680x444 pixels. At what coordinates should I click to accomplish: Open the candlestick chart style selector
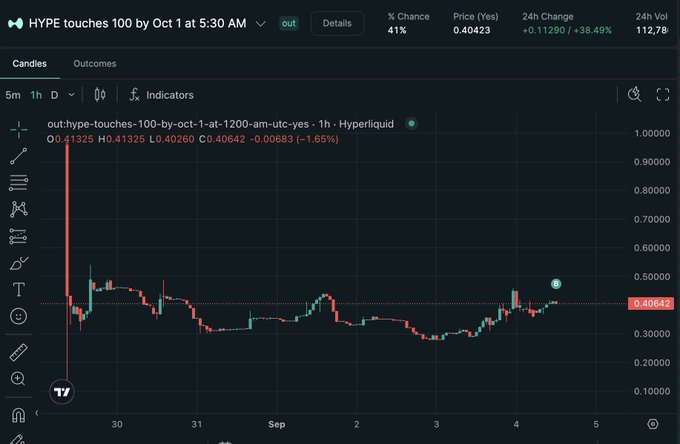pyautogui.click(x=100, y=95)
